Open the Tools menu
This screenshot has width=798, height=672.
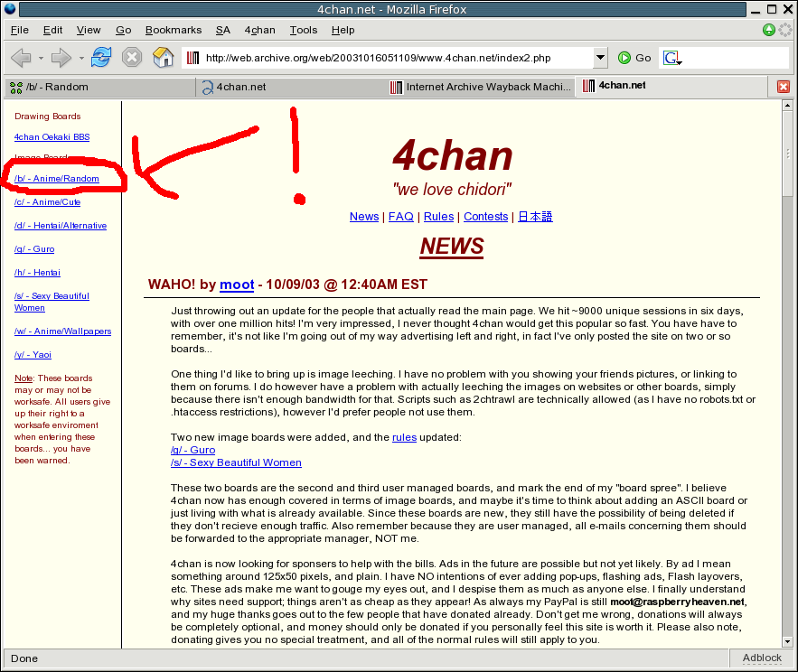point(304,30)
